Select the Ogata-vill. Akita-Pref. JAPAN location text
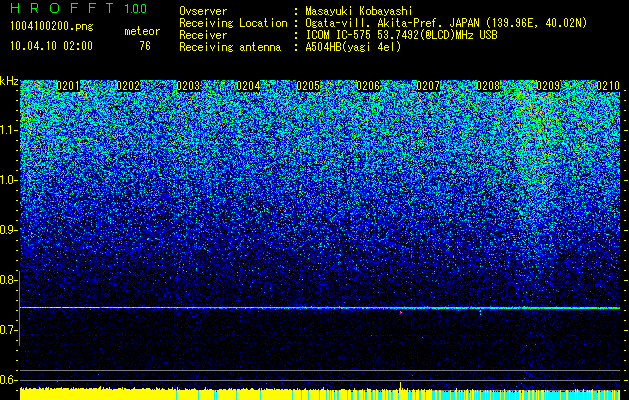 tap(446, 23)
